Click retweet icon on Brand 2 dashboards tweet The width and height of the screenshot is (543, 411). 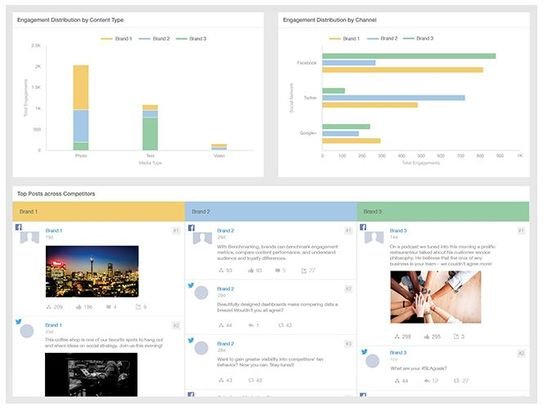point(281,325)
